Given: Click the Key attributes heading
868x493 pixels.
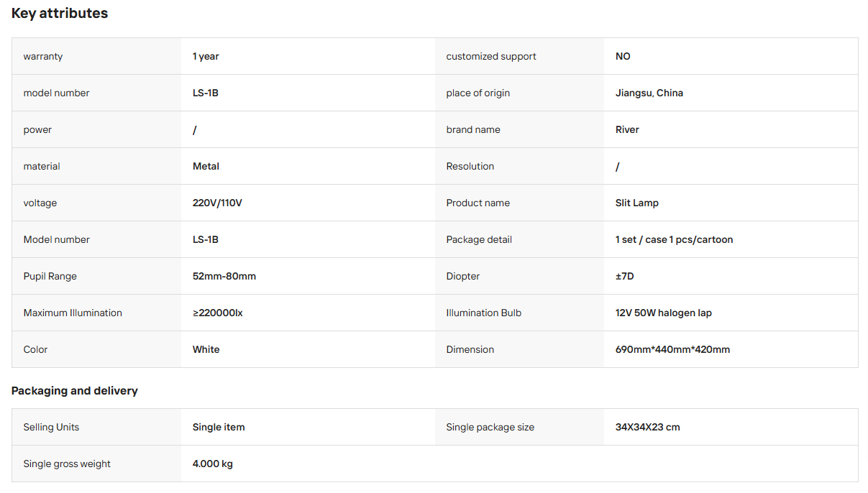Looking at the screenshot, I should 60,13.
